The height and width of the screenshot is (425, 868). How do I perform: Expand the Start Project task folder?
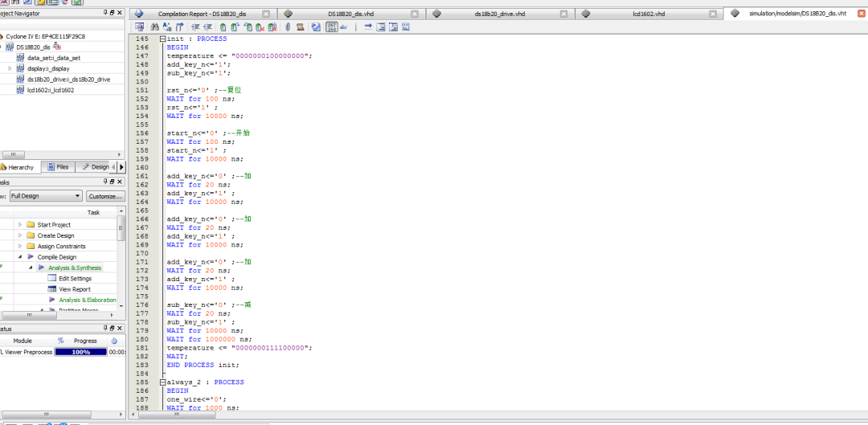(20, 225)
